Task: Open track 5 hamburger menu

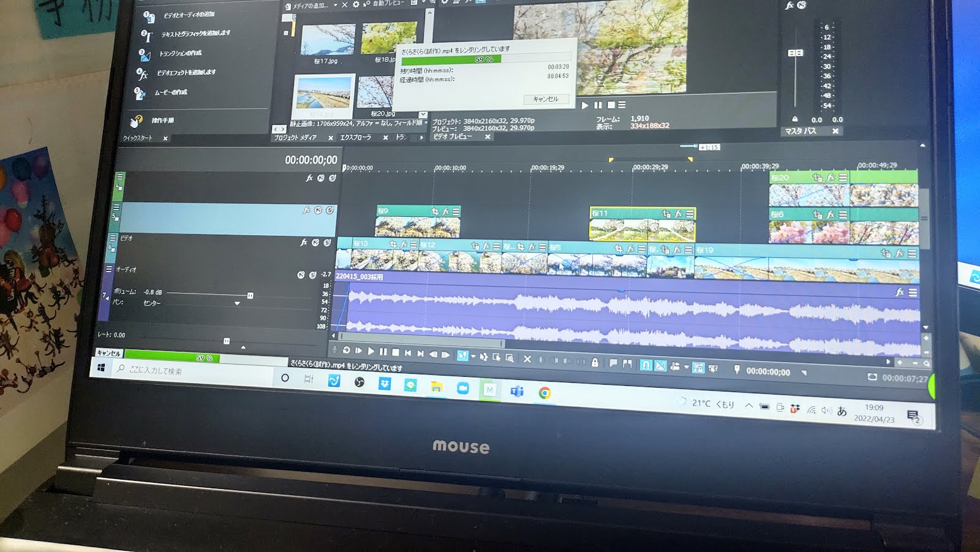Action: pos(116,207)
